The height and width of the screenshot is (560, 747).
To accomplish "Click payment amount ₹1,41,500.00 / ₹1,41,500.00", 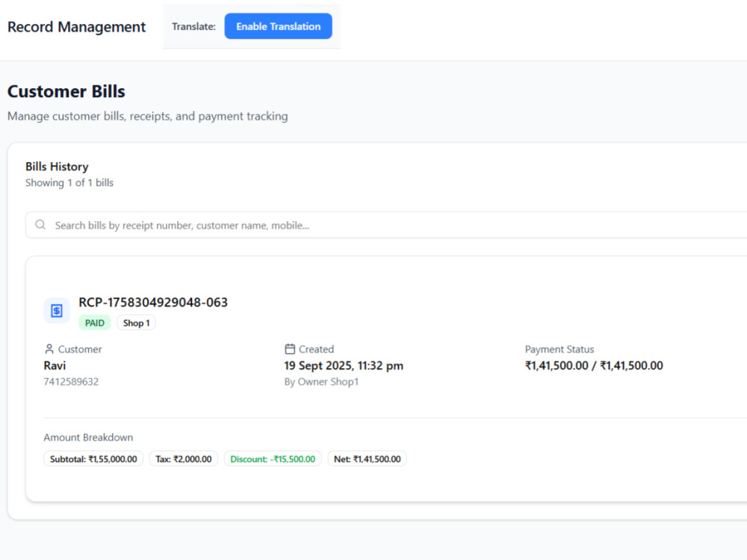I will [x=594, y=366].
